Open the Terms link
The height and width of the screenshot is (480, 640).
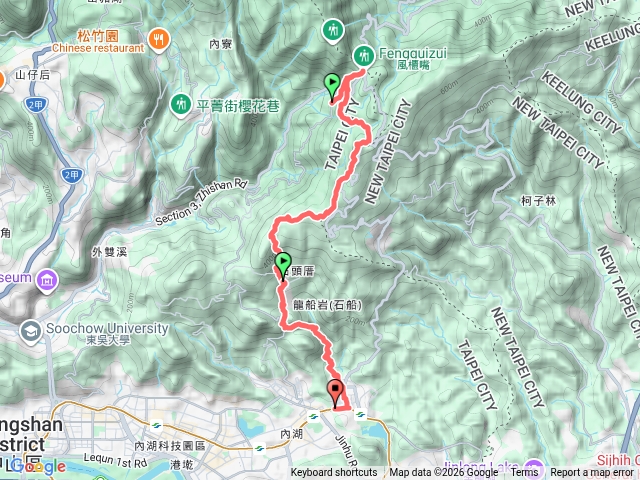524,473
